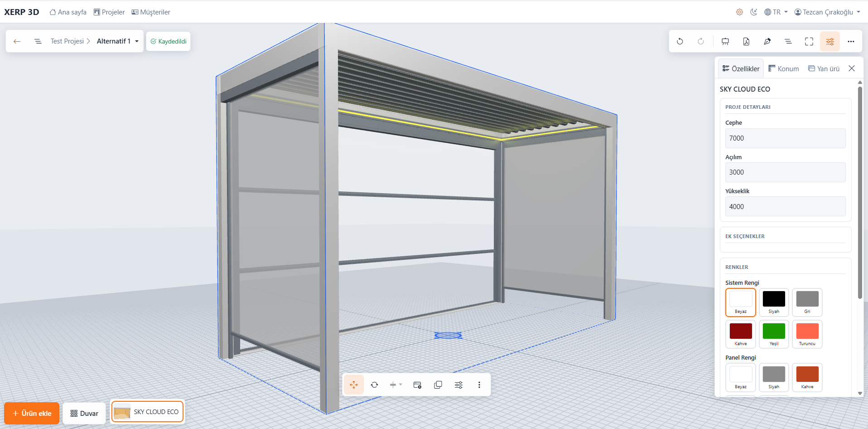Image resolution: width=868 pixels, height=429 pixels.
Task: Choose Siyah system color swatch
Action: pos(774,302)
